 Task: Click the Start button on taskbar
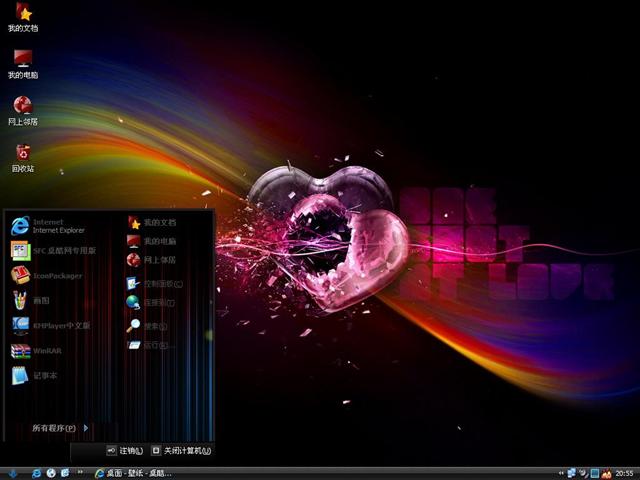(13, 473)
